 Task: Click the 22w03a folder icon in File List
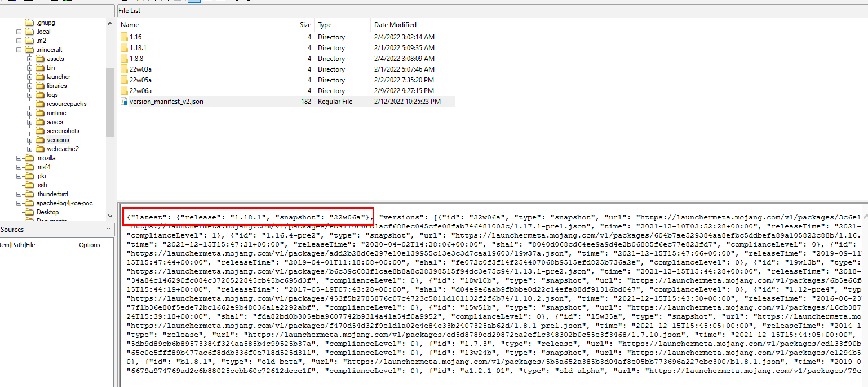124,69
